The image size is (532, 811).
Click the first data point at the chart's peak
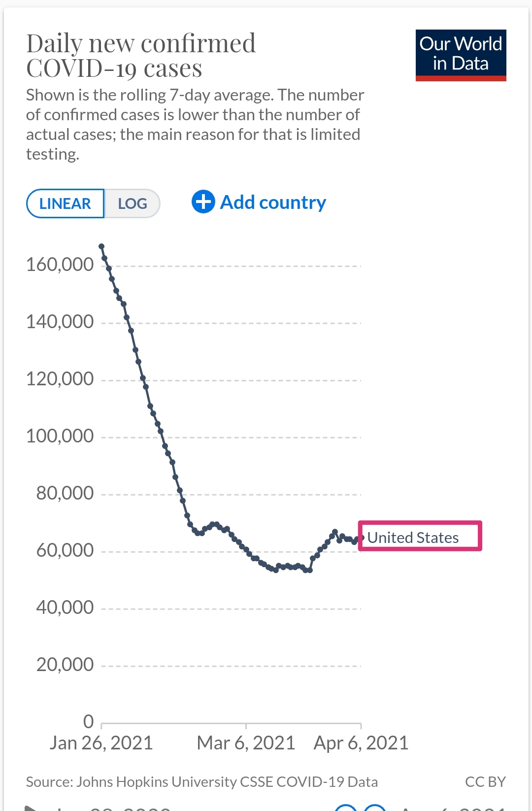pos(101,246)
